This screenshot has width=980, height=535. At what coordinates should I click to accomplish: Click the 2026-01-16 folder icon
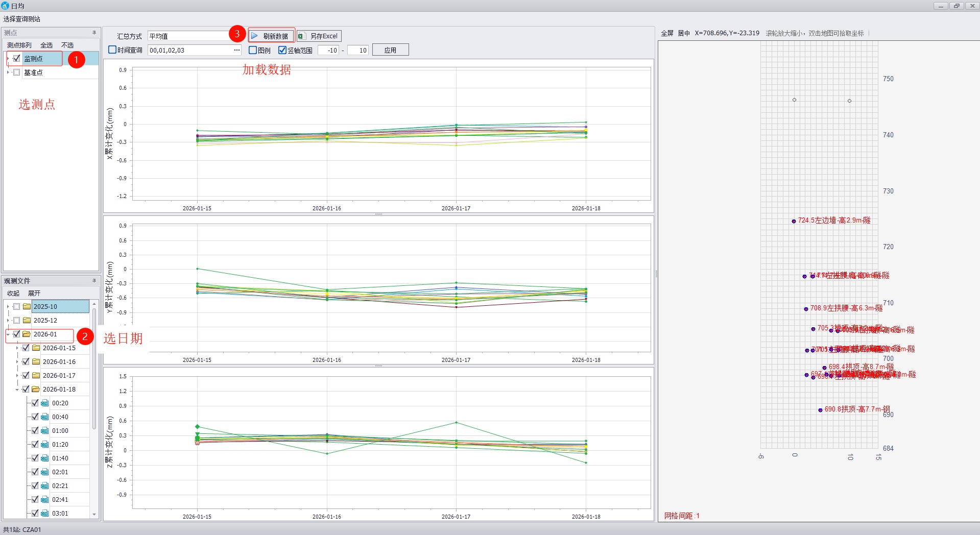point(36,362)
